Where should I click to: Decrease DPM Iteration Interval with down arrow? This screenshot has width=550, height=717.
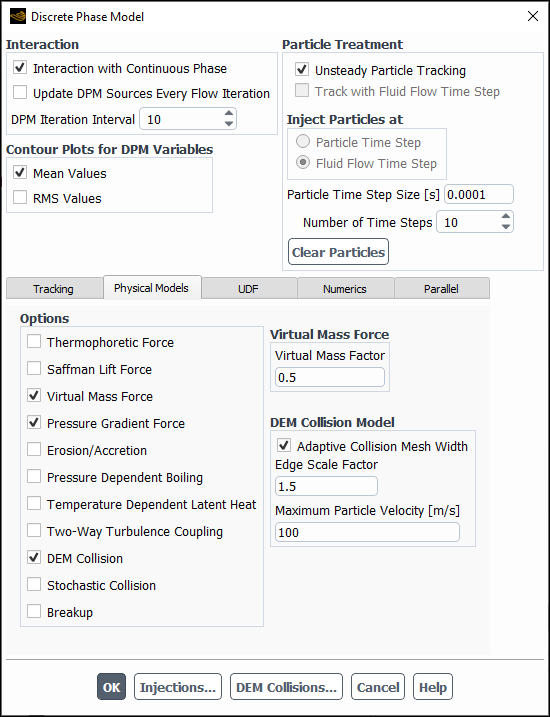click(x=229, y=124)
